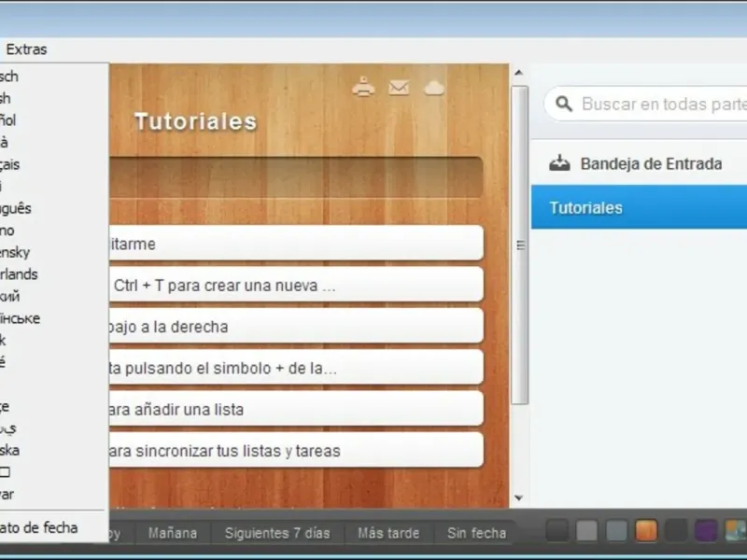Choose the language entry ending in 'ska'
The image size is (747, 560).
pyautogui.click(x=9, y=451)
